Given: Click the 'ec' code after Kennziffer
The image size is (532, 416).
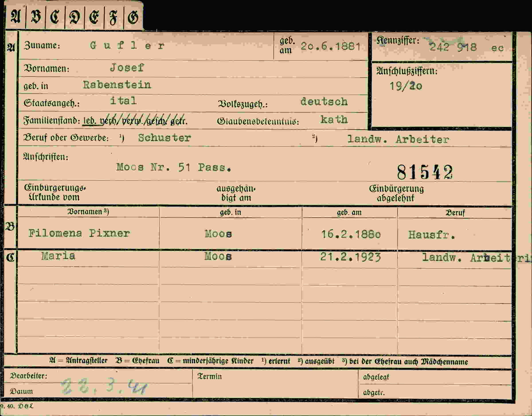Looking at the screenshot, I should point(497,48).
